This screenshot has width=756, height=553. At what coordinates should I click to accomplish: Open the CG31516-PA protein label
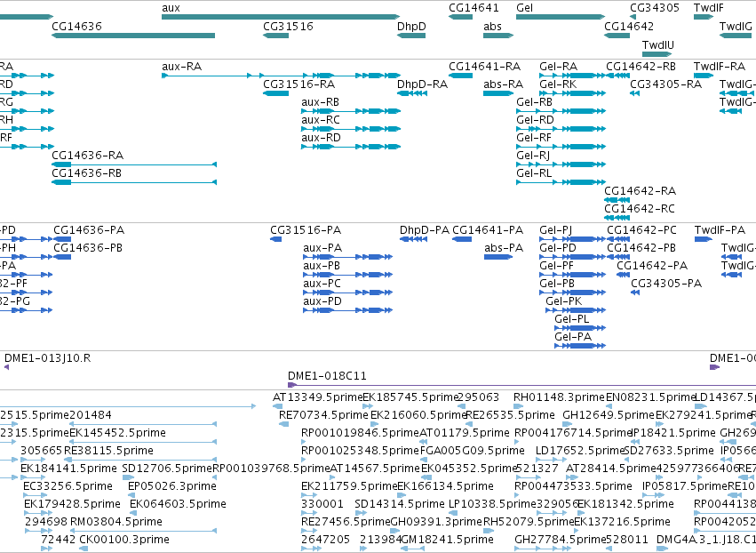point(306,229)
